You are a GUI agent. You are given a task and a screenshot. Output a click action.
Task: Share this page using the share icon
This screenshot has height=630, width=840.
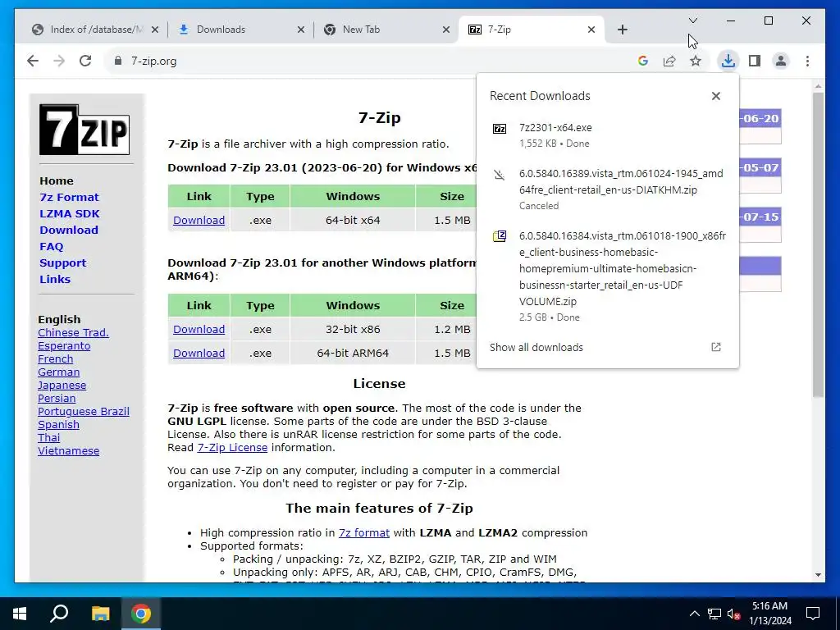(x=669, y=61)
